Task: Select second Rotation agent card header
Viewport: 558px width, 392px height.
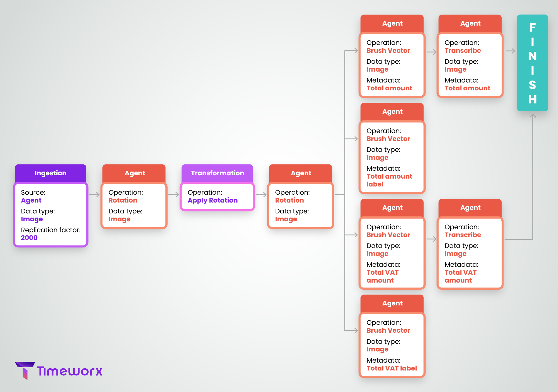Action: tap(301, 173)
